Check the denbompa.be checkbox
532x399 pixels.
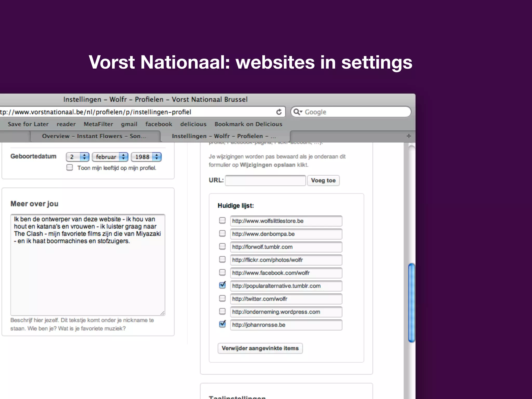click(222, 234)
